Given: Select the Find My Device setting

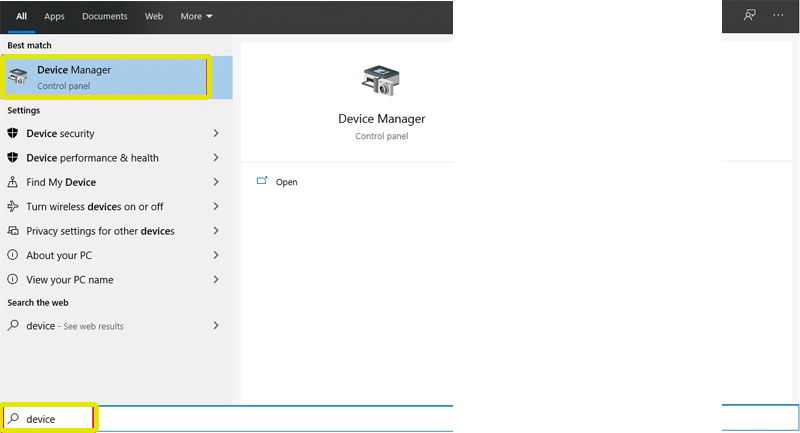Looking at the screenshot, I should point(116,182).
